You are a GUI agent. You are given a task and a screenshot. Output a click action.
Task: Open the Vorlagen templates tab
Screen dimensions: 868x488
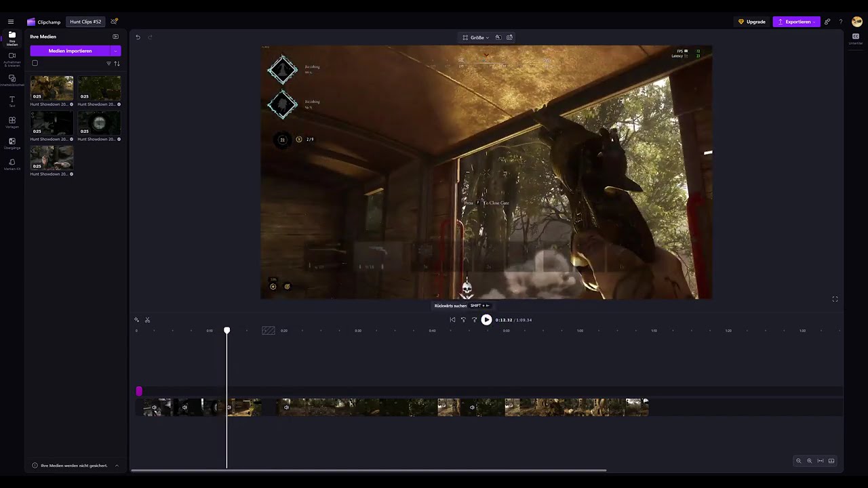click(12, 122)
